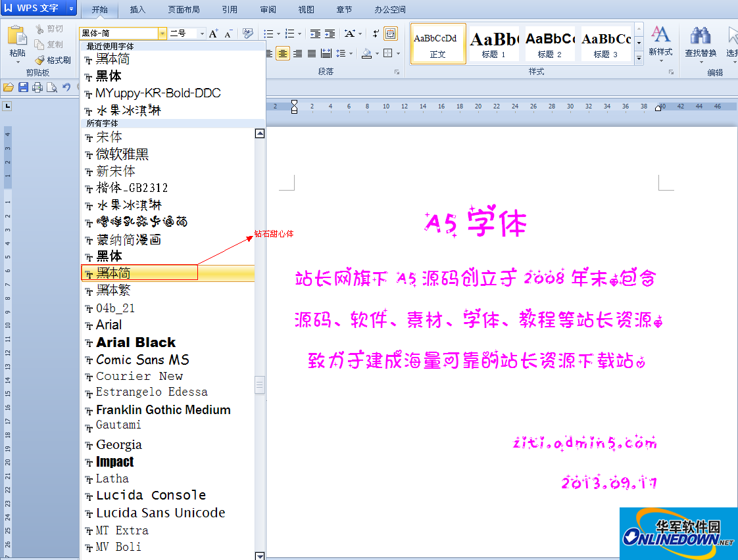Click the Increase Font Size icon
The image size is (738, 560).
(x=213, y=32)
